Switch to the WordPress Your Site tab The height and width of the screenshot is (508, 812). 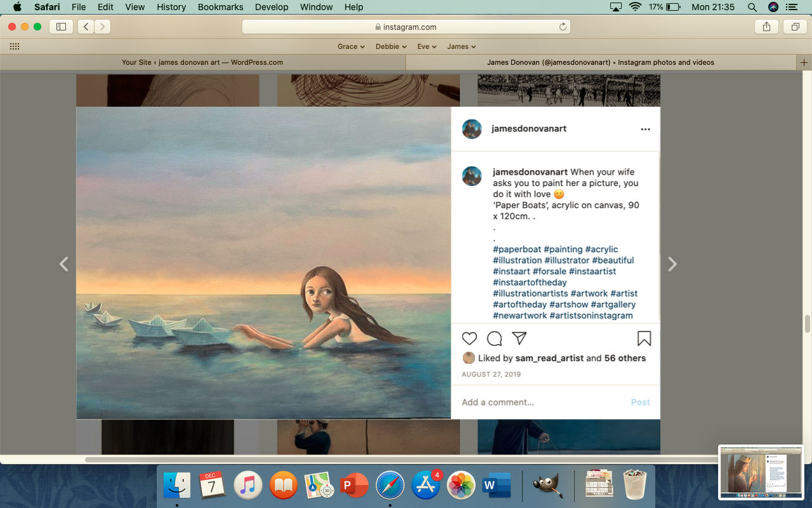[x=202, y=62]
